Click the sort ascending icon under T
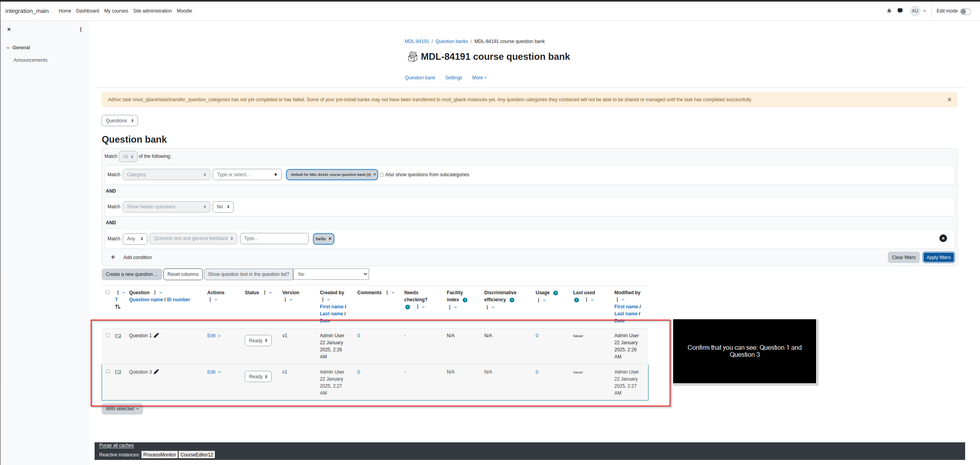Screen dimensions: 980x465 click(x=118, y=307)
